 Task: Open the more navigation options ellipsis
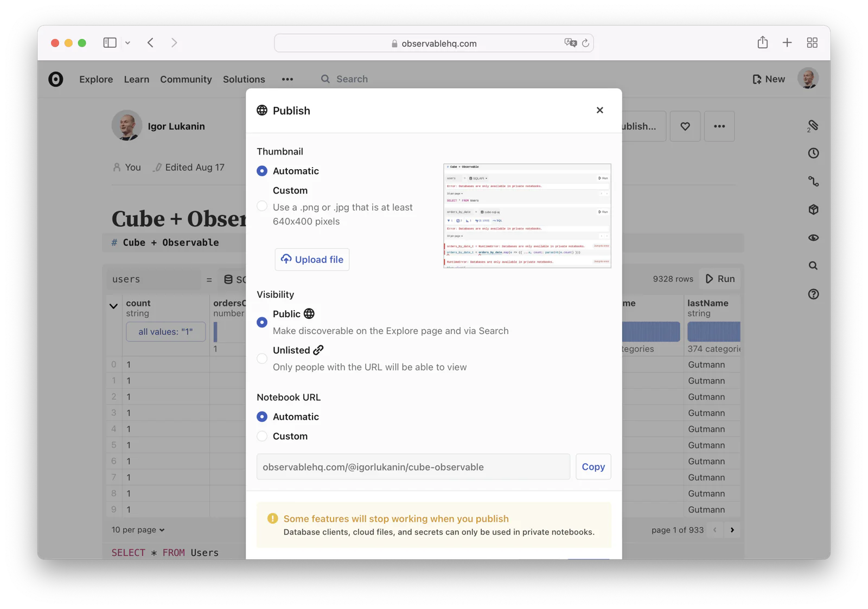[x=288, y=79]
